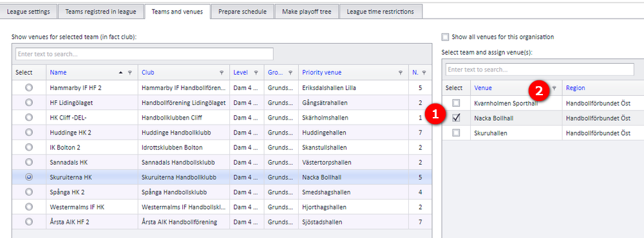
Task: Select radio button for HF Lidingölaget
Action: 29,102
